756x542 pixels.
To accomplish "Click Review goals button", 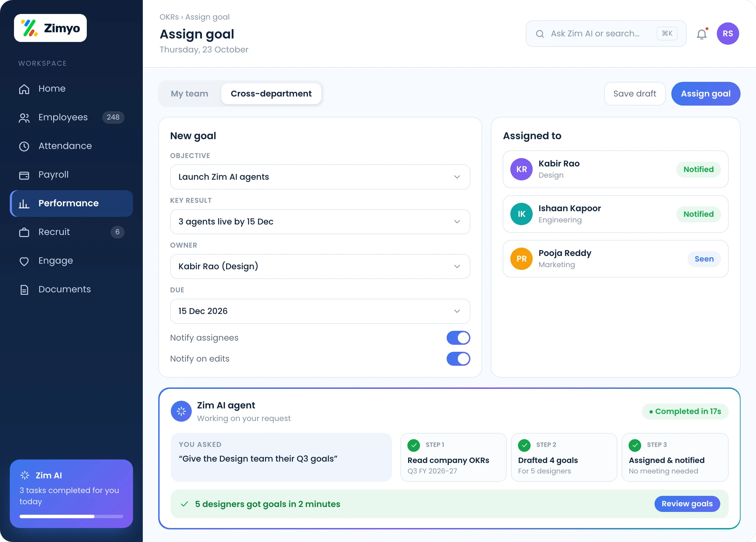I will click(x=687, y=504).
